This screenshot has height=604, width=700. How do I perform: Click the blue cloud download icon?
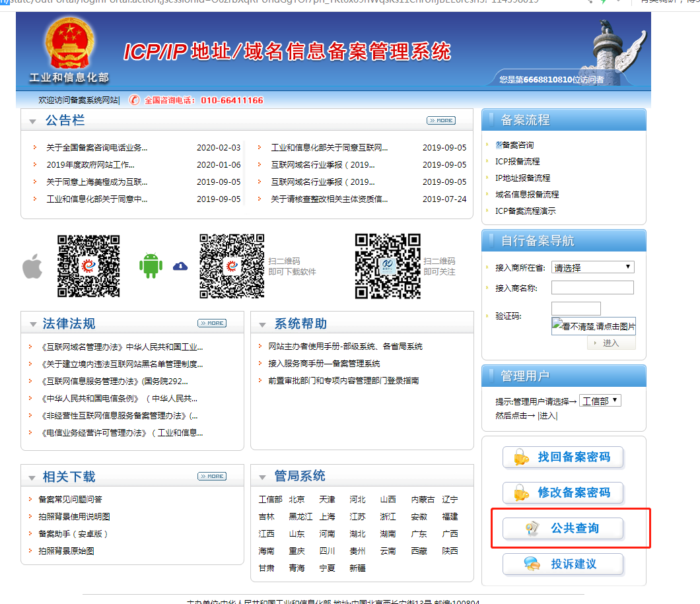coord(180,266)
